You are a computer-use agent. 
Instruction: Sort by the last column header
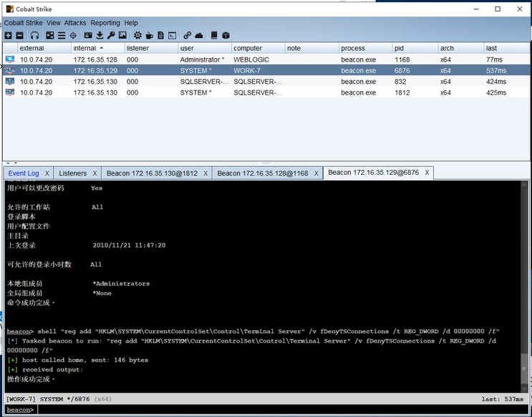coord(507,48)
